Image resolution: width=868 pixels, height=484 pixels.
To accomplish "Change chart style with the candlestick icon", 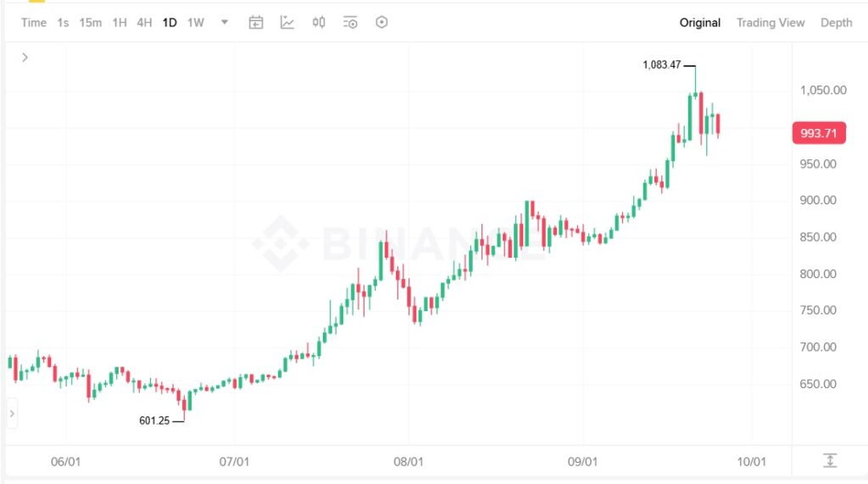I will pyautogui.click(x=319, y=23).
